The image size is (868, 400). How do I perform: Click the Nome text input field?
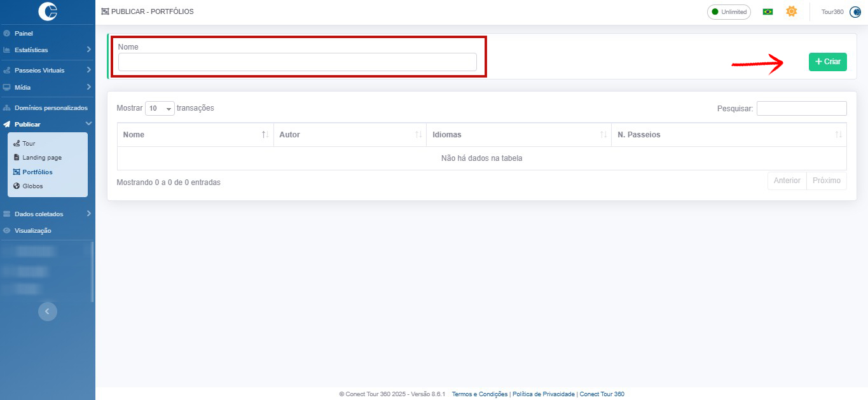(x=297, y=62)
